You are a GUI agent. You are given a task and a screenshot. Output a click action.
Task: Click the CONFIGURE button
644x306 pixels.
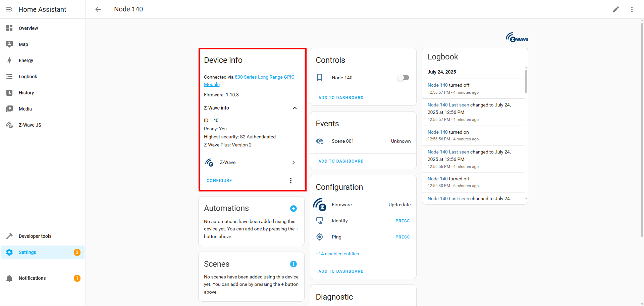click(x=219, y=181)
